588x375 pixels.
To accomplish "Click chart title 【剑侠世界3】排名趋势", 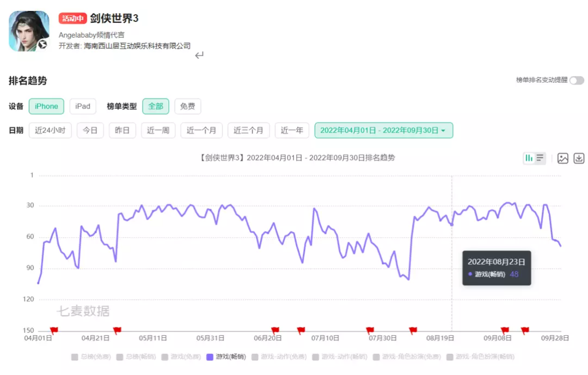I will point(297,158).
